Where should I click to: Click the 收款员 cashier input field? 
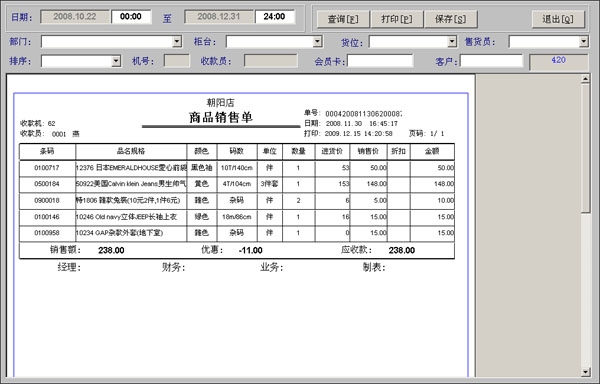pos(271,61)
